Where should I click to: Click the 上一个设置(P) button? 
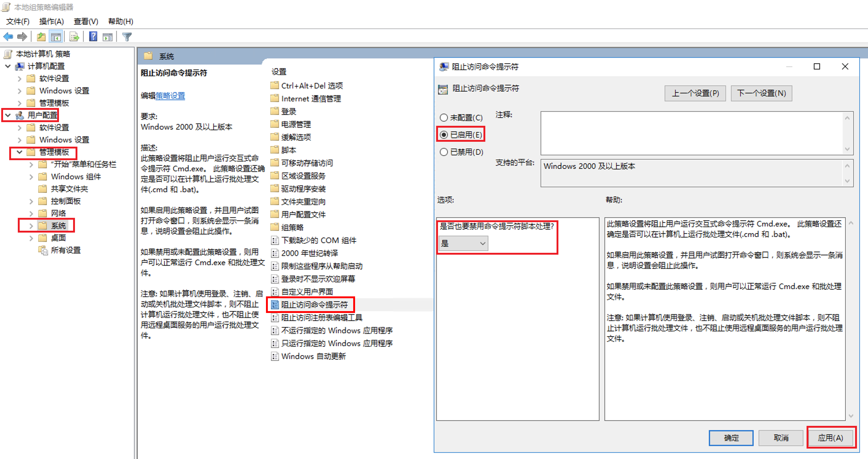coord(695,93)
